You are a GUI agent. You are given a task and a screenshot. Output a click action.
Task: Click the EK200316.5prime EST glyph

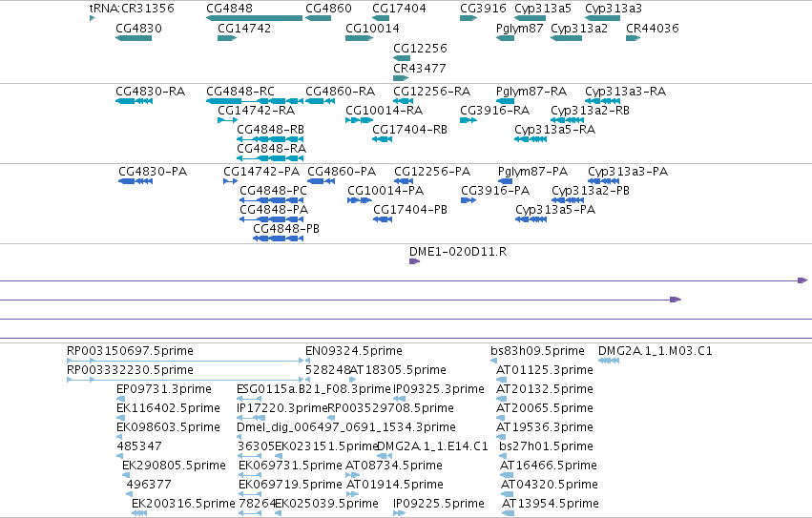coord(139,513)
